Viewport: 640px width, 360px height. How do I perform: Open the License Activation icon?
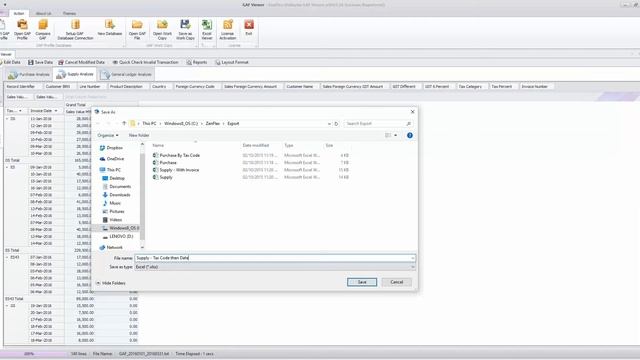228,29
